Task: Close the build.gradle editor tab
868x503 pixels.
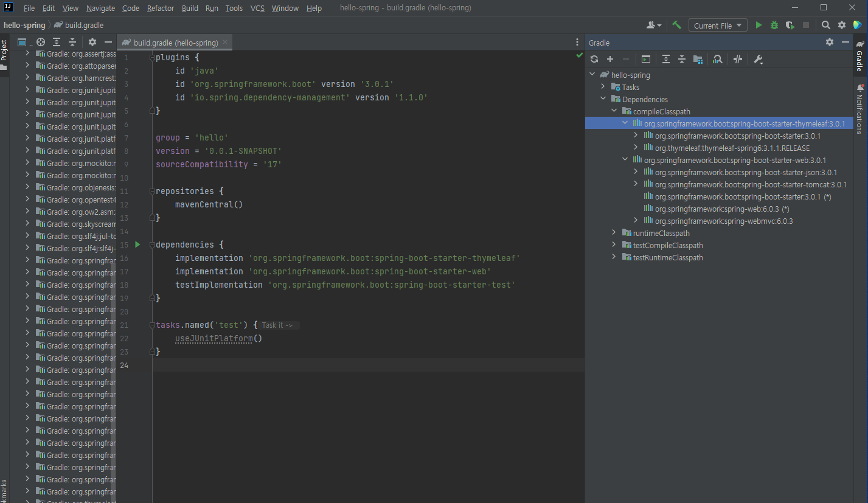Action: (225, 42)
